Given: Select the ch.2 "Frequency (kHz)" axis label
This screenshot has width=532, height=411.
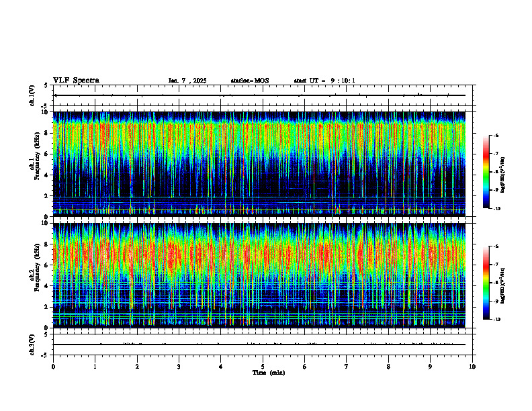Looking at the screenshot, I should click(36, 267).
